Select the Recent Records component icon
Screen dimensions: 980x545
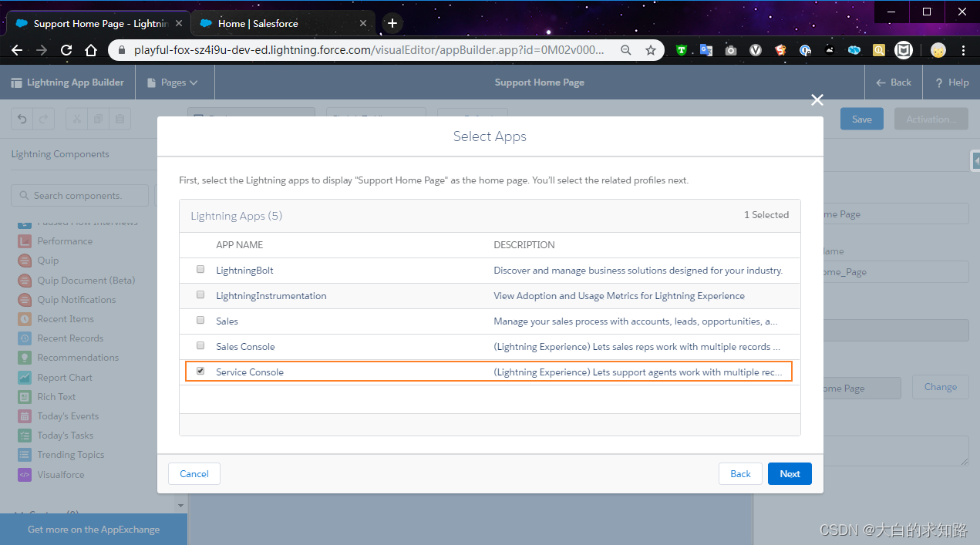point(24,338)
